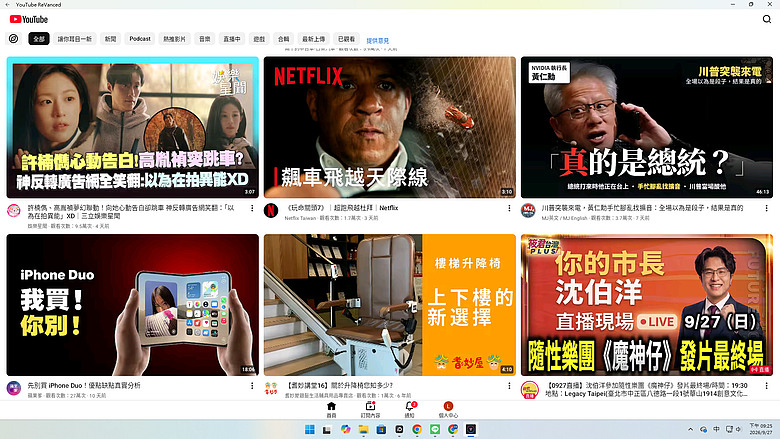The width and height of the screenshot is (780, 439).
Task: Open iPhone Duo video title link
Action: point(84,385)
